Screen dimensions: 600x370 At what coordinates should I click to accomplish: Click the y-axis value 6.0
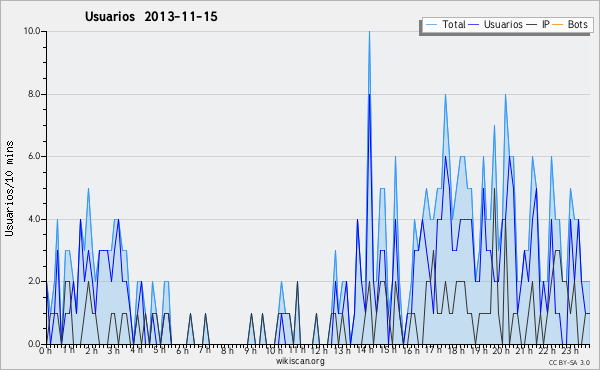pyautogui.click(x=34, y=156)
